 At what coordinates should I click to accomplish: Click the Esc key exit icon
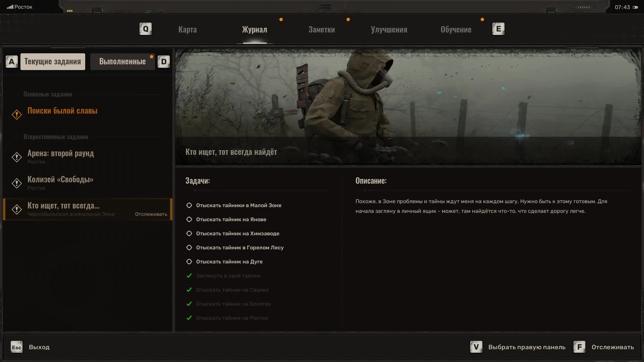[16, 347]
